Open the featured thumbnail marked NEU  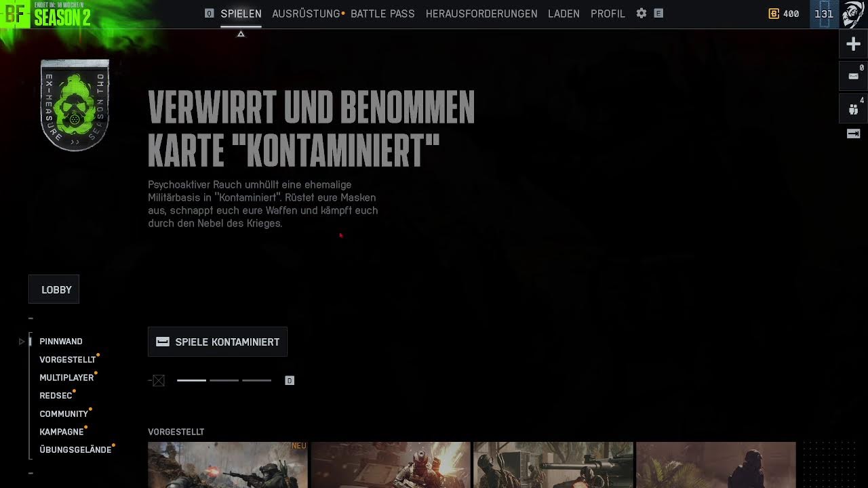(228, 465)
